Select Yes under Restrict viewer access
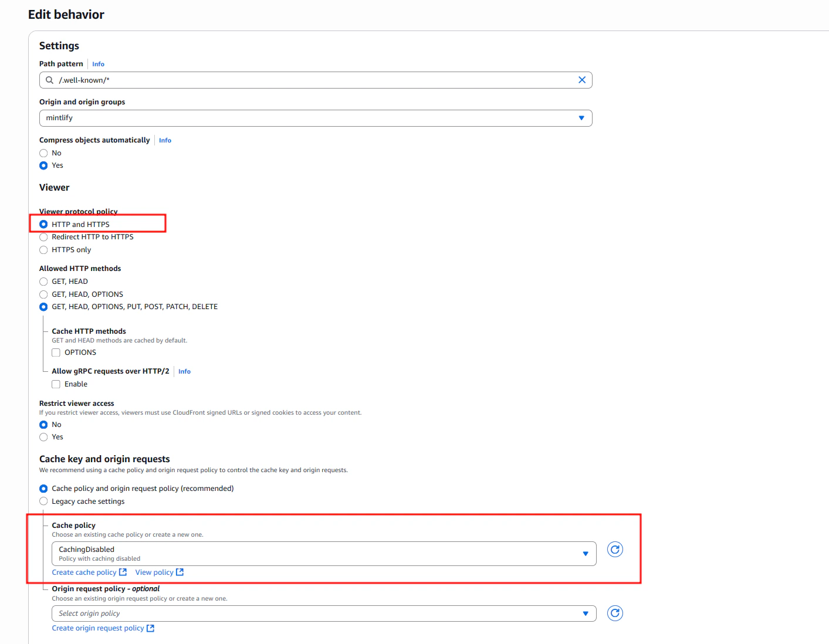 point(43,437)
